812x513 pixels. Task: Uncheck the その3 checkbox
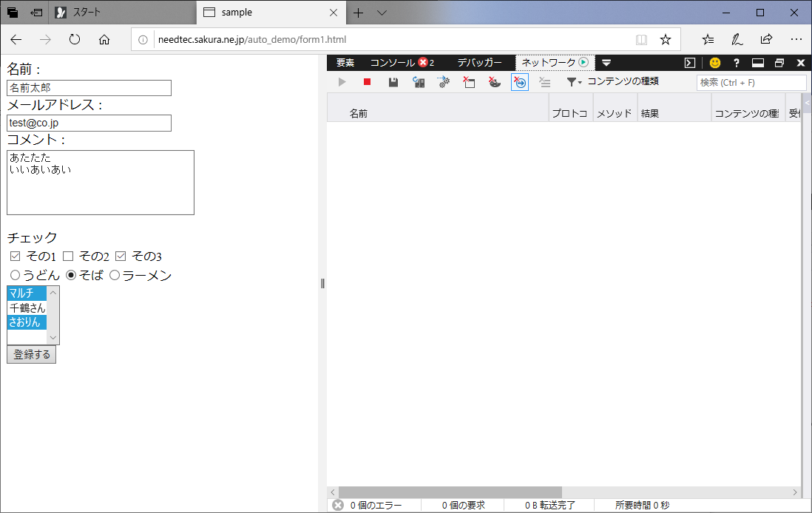[x=121, y=256]
